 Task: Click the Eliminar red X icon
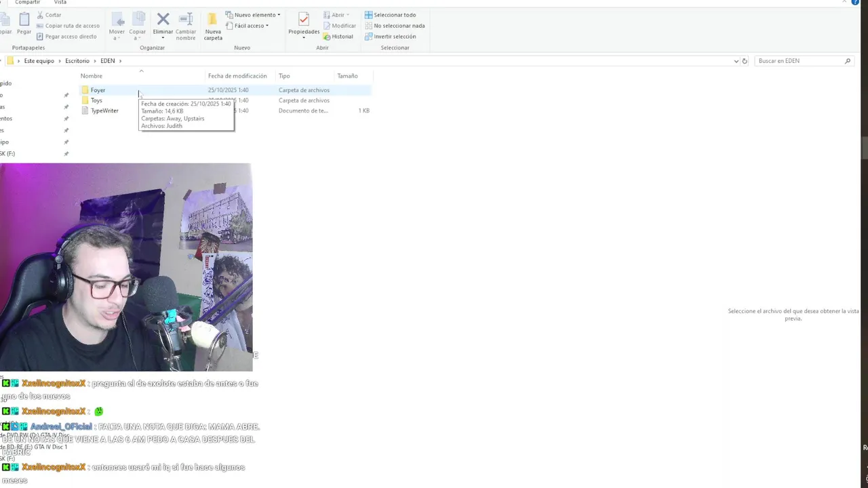(163, 19)
